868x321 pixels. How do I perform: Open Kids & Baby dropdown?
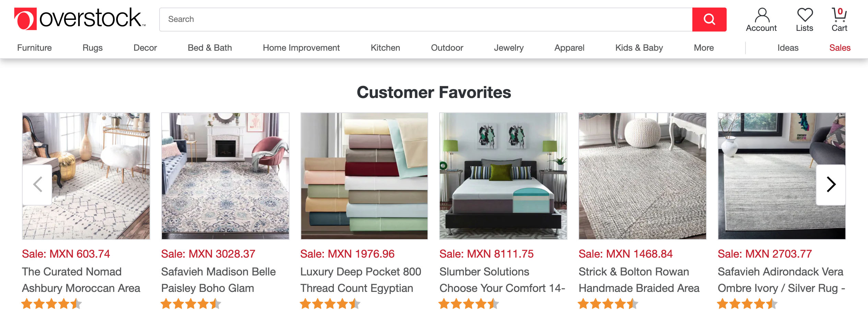(638, 48)
